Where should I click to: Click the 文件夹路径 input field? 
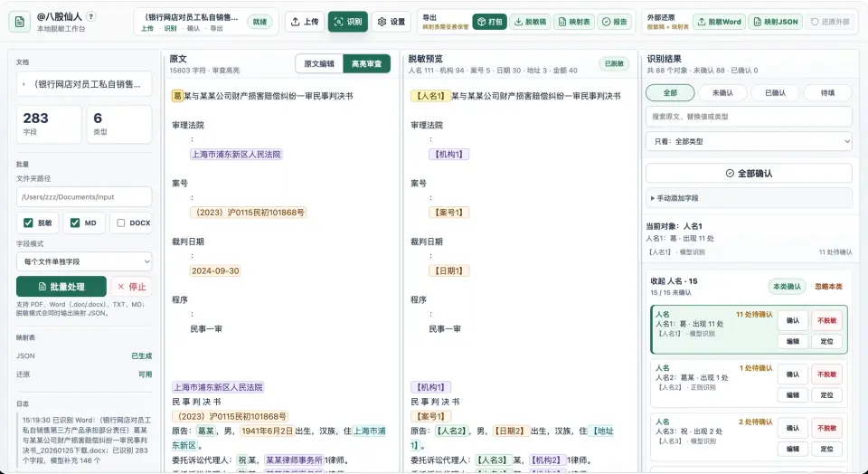[x=84, y=196]
